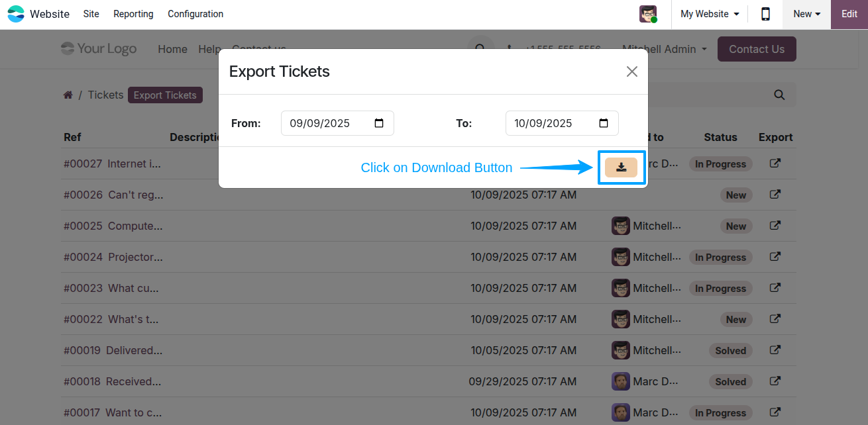Open ticket #00018 Received...
868x425 pixels.
pyautogui.click(x=112, y=381)
